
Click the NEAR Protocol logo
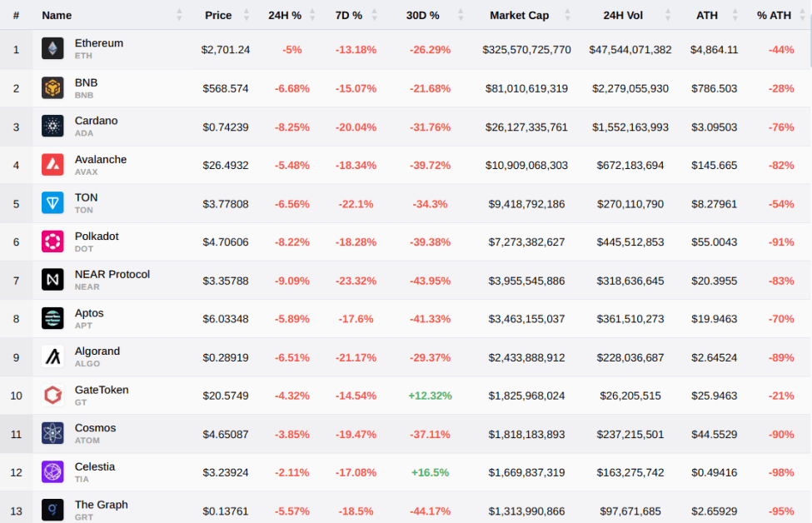[52, 280]
